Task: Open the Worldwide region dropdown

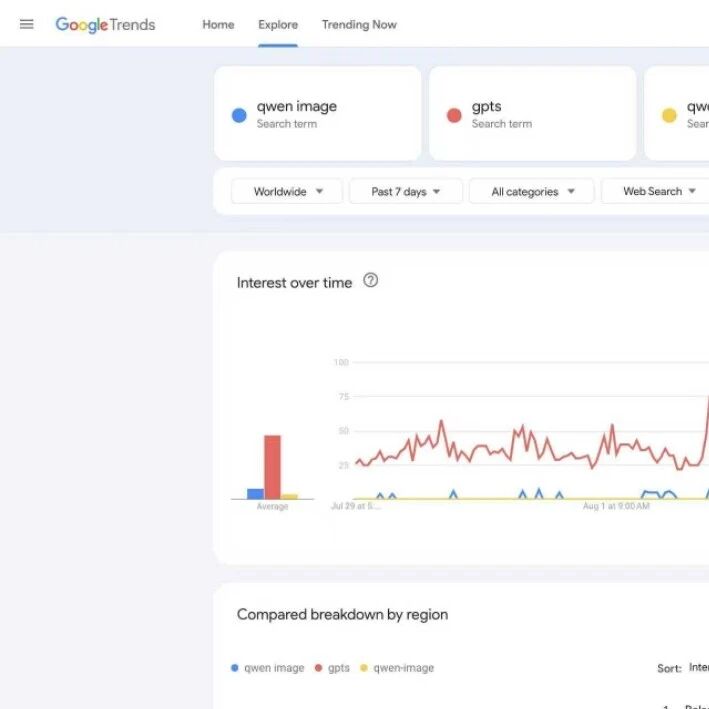Action: pyautogui.click(x=287, y=191)
